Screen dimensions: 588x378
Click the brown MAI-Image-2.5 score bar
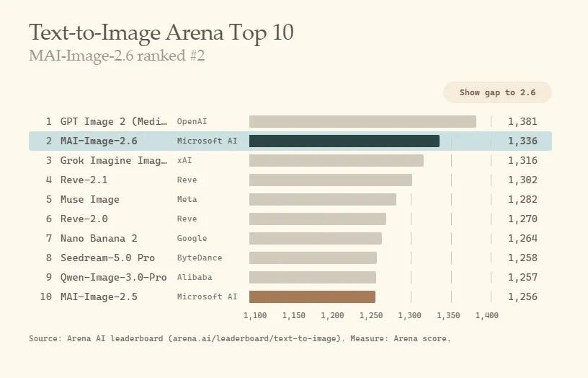(x=313, y=297)
